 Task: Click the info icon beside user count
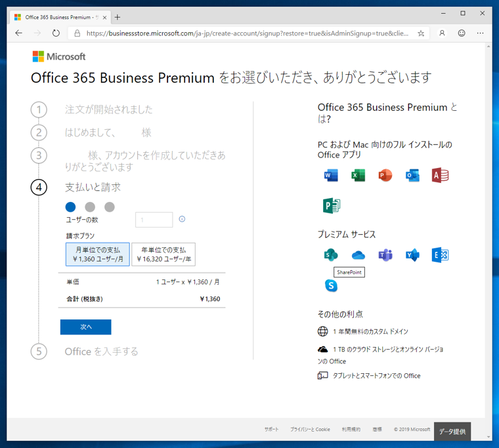pos(182,219)
